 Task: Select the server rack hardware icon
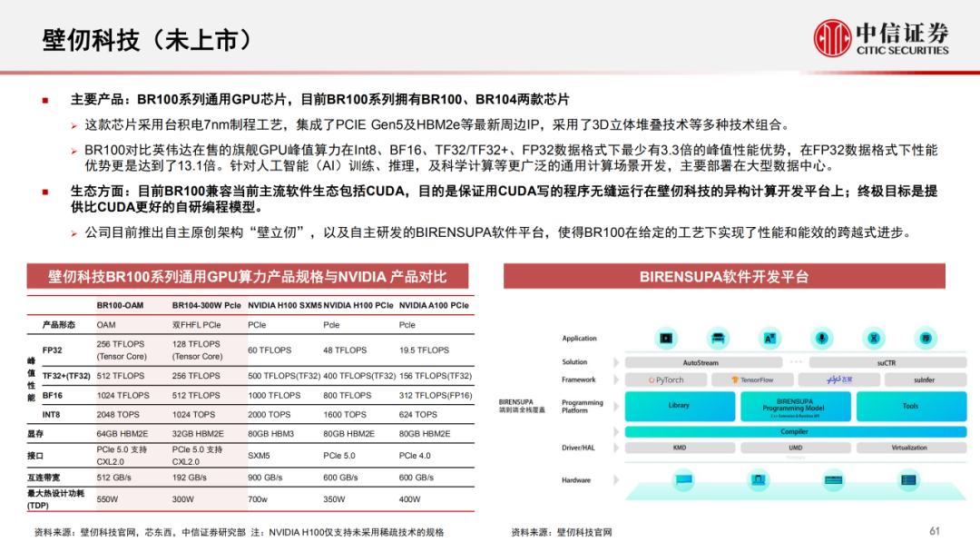tap(909, 478)
